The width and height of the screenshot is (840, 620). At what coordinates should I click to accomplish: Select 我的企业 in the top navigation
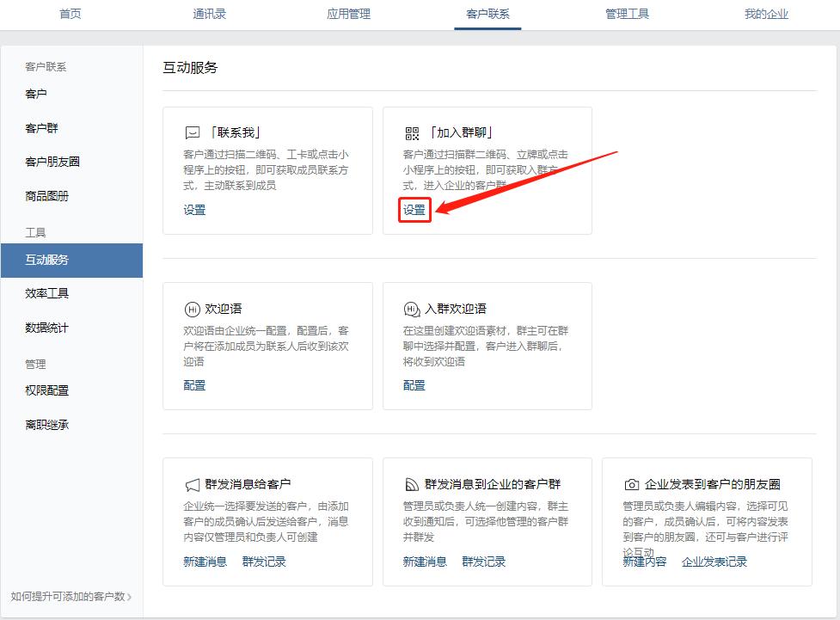pyautogui.click(x=766, y=14)
